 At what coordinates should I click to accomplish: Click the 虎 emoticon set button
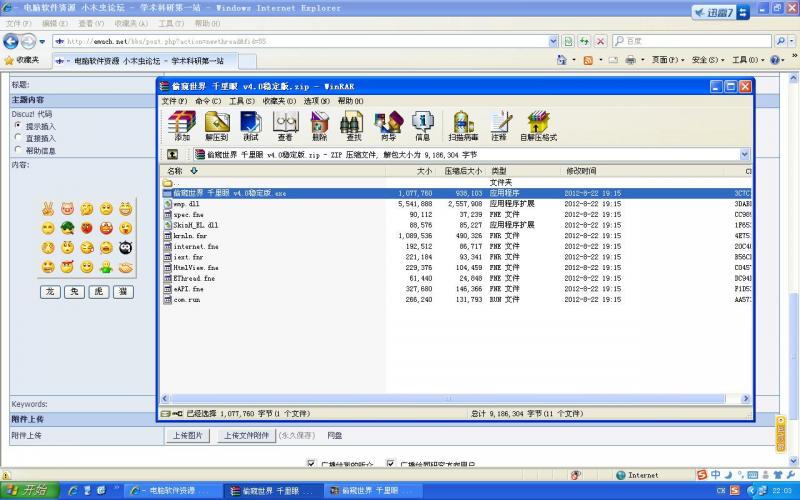click(x=99, y=291)
